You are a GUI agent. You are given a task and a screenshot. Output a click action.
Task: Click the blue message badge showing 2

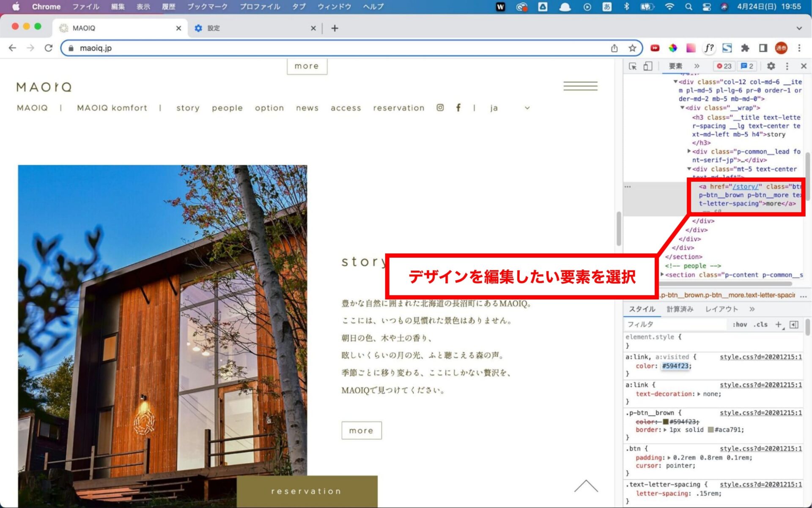747,66
